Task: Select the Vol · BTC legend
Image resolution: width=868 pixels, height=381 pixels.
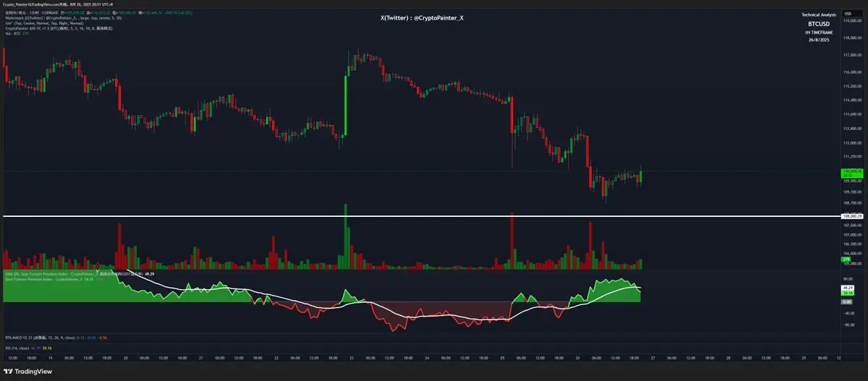Action: pyautogui.click(x=16, y=33)
